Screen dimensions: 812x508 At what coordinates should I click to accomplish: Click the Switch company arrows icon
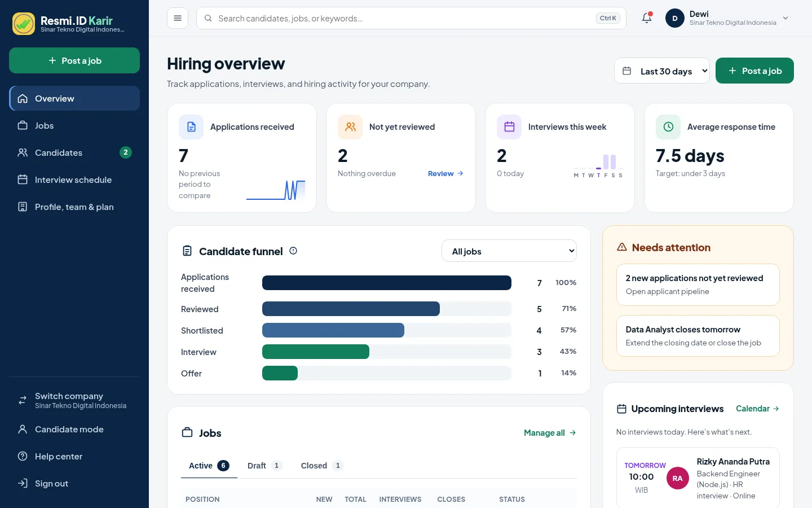tap(23, 400)
